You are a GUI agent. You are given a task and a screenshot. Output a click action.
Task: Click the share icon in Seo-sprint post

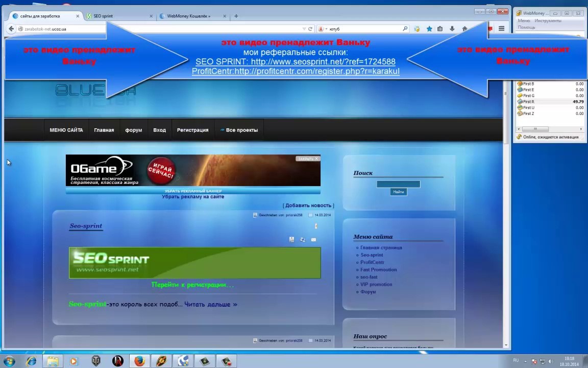[x=303, y=239]
